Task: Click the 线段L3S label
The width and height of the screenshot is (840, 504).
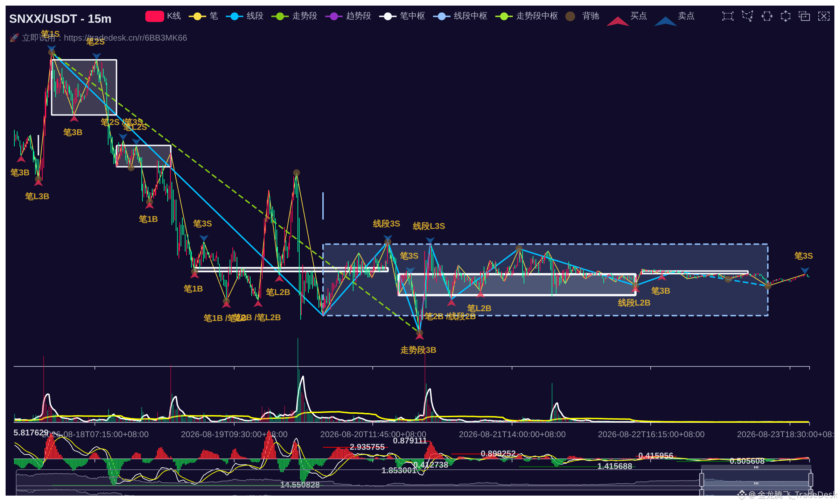Action: 429,226
